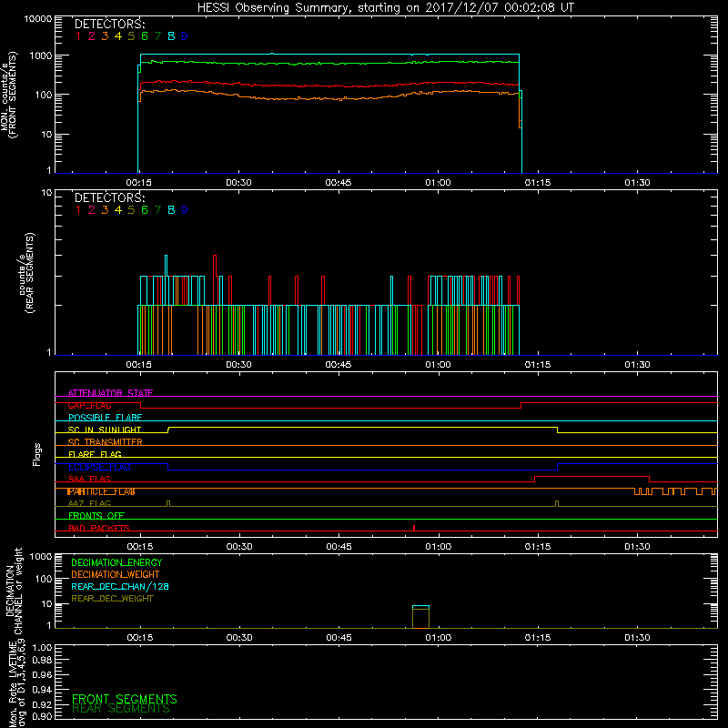Click the 01:30 tick under the rear segments plot
Image resolution: width=728 pixels, height=728 pixels.
pyautogui.click(x=638, y=365)
